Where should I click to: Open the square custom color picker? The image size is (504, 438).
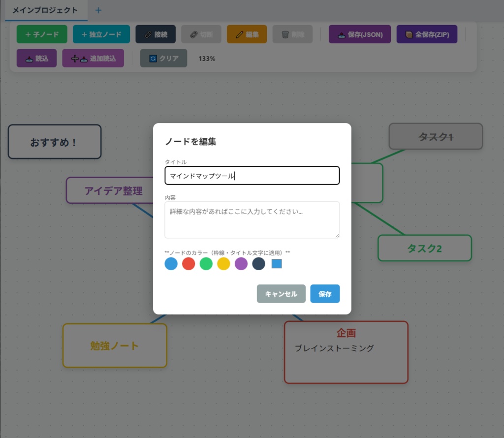[277, 263]
